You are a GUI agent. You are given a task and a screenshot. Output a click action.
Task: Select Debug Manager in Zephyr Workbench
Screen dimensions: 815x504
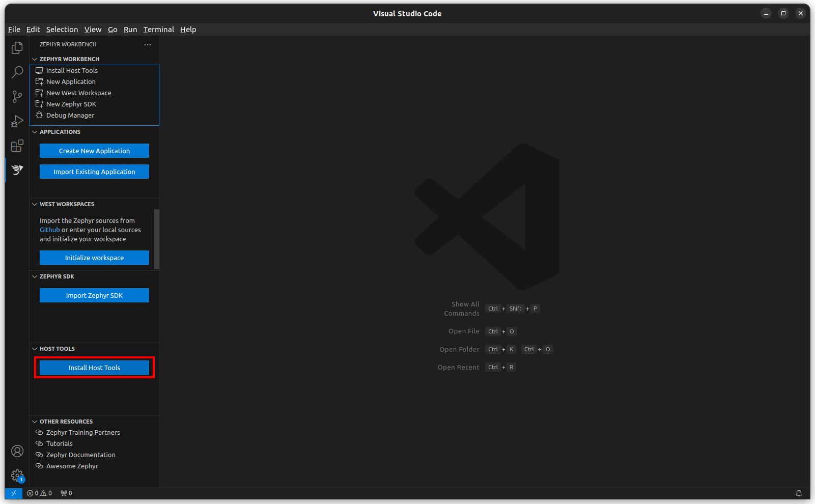pos(70,115)
